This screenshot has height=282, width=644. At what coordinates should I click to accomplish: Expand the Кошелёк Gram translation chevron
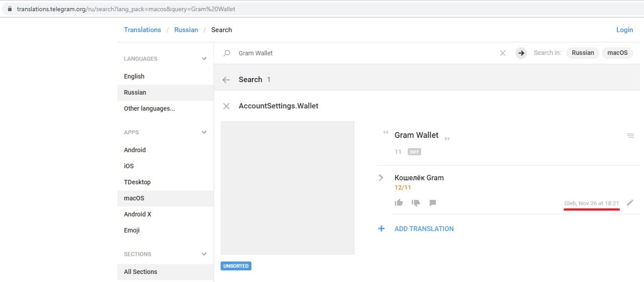point(381,177)
